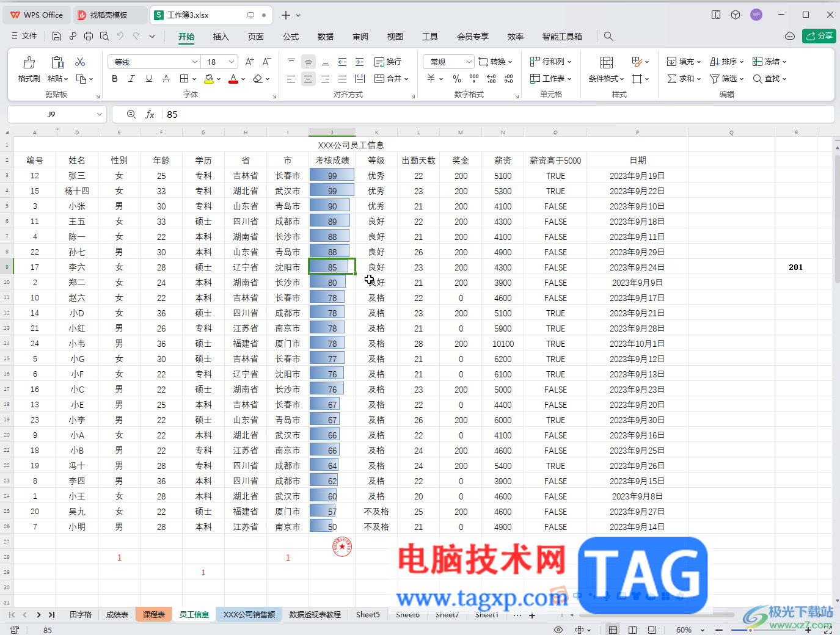Open the 文件 menu

tap(24, 36)
